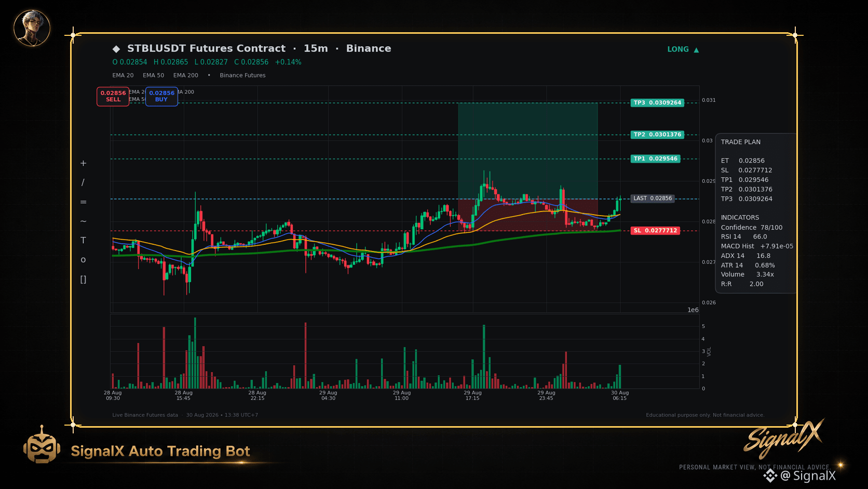Click the STBLUSDT Futures Contract title
Image resolution: width=868 pixels, height=489 pixels.
pyautogui.click(x=207, y=48)
